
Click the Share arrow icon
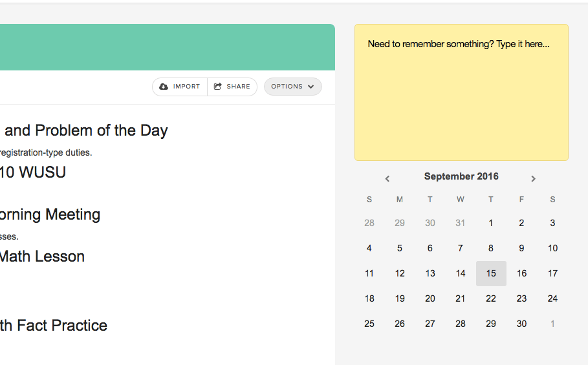[218, 87]
